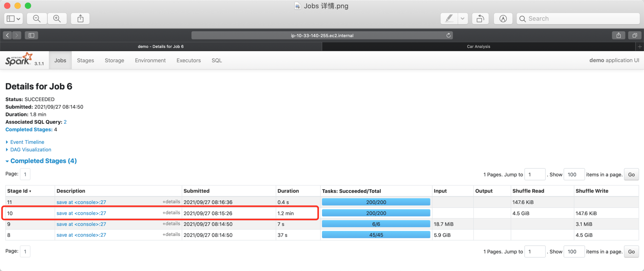Open the markup options dropdown arrow
This screenshot has height=271, width=644.
pyautogui.click(x=463, y=19)
